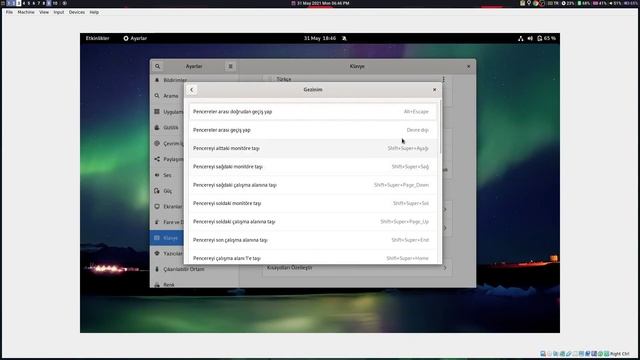Click the Ses speaker icon in sidebar
Screen dimensions: 640x360
click(157, 175)
